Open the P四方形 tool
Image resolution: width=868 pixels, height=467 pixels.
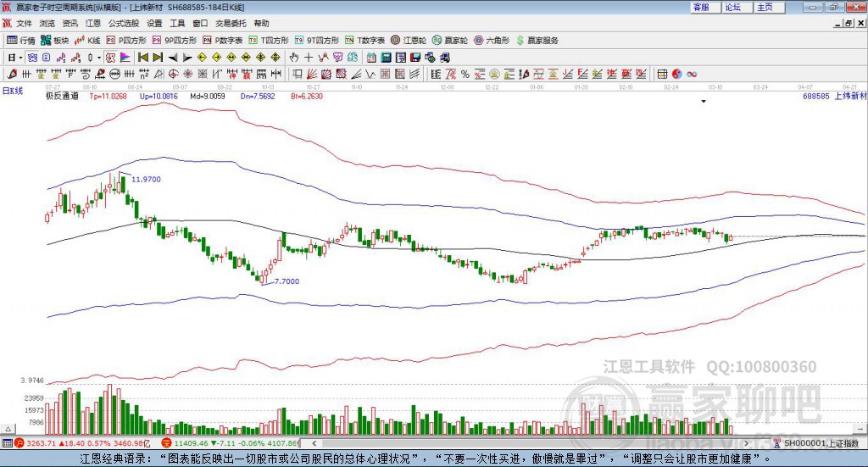click(126, 41)
